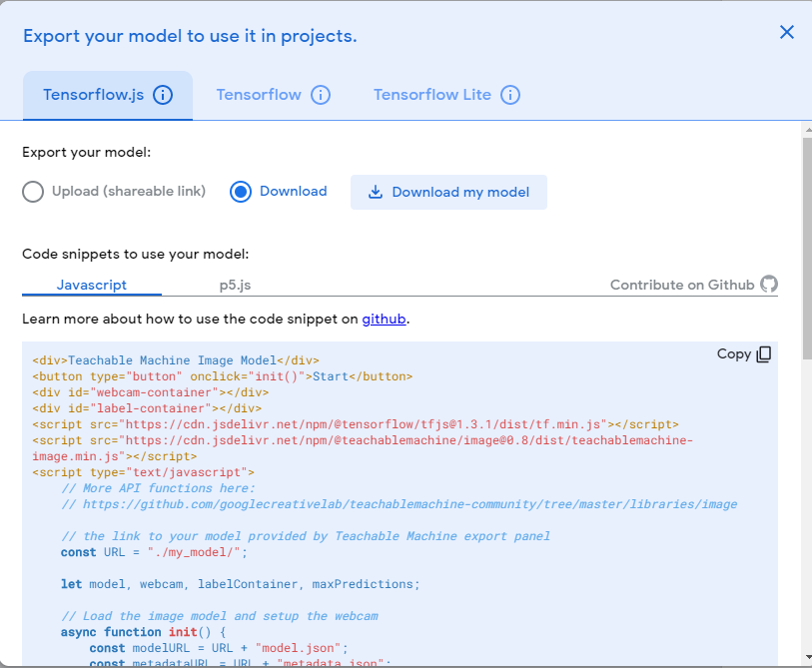
Task: Click the vertical scrollbar thumb
Action: pos(807,248)
